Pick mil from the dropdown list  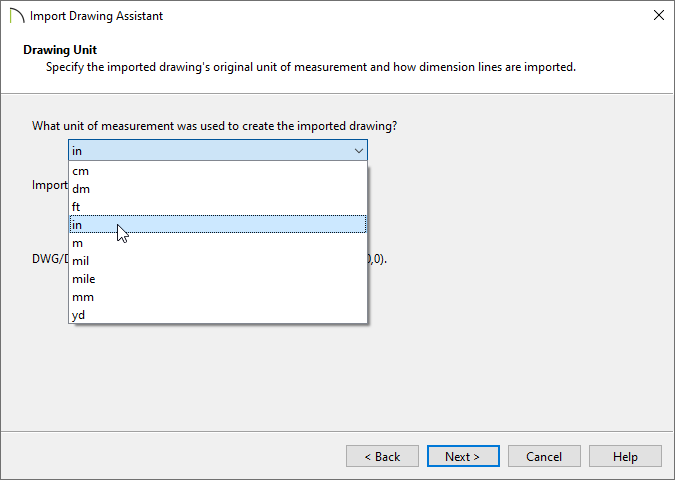pyautogui.click(x=218, y=261)
